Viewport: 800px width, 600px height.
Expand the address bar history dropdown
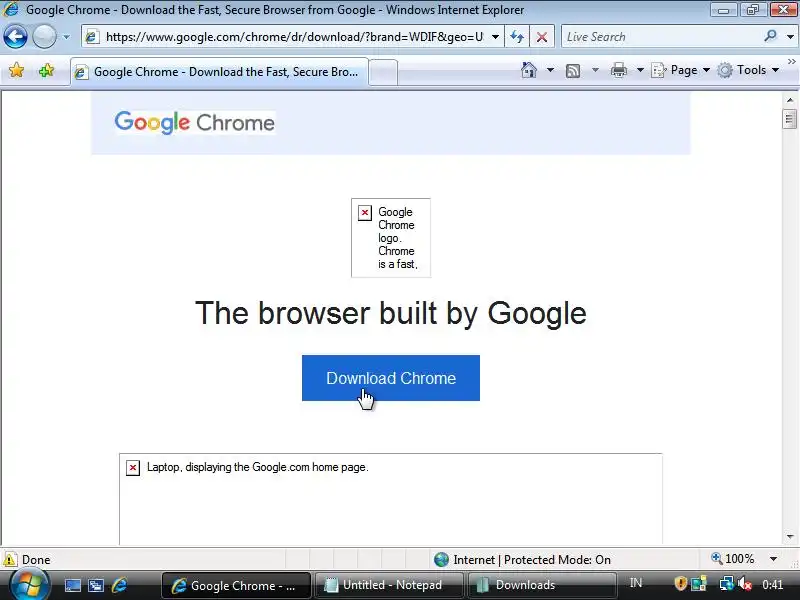(x=495, y=37)
